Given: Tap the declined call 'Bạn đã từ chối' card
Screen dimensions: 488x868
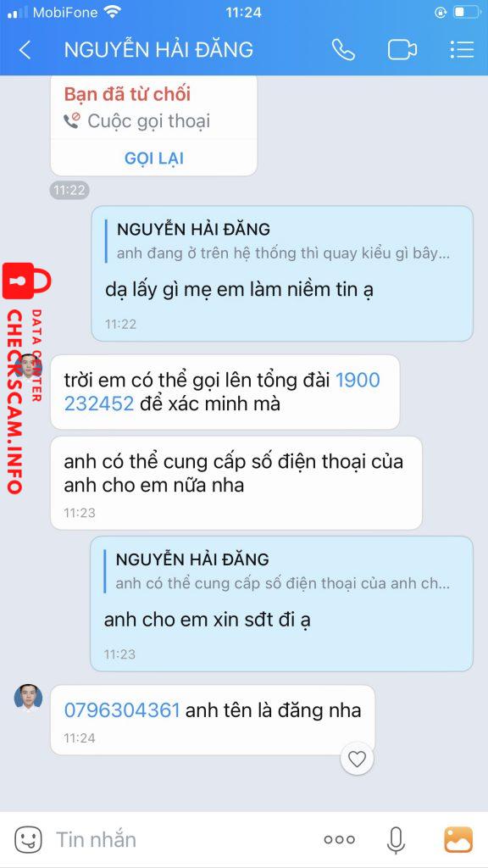Looking at the screenshot, I should click(x=154, y=125).
